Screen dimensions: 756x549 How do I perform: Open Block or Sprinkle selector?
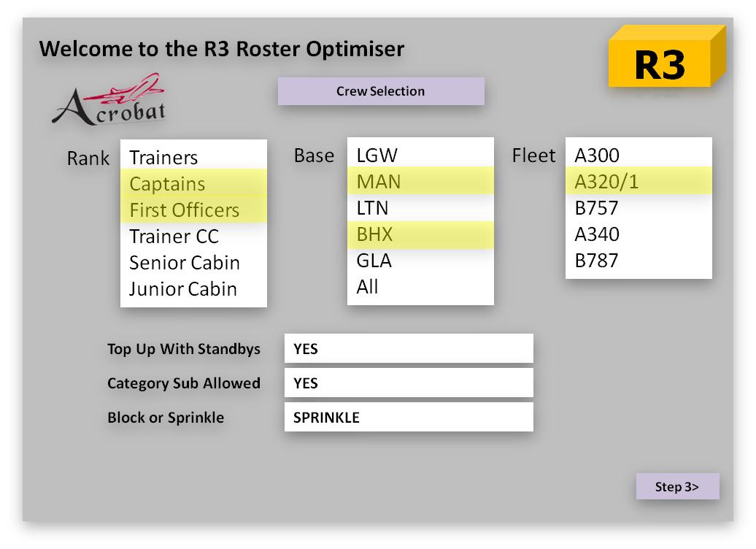coord(409,418)
